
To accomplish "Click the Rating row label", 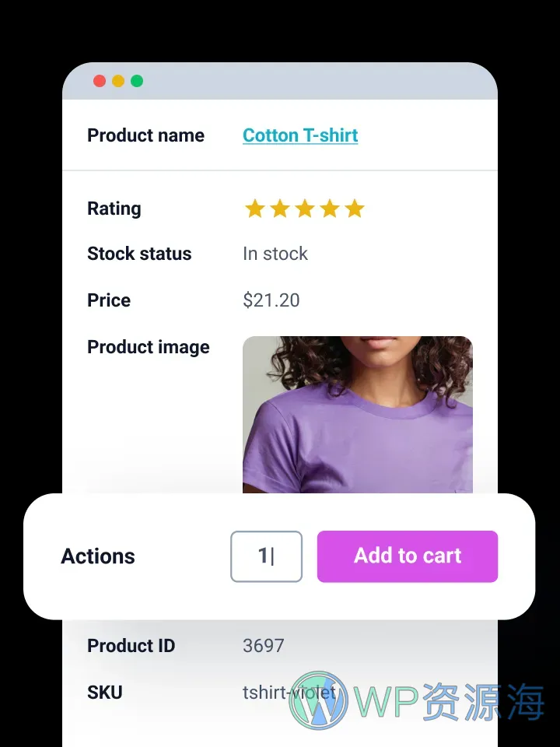I will pyautogui.click(x=114, y=209).
